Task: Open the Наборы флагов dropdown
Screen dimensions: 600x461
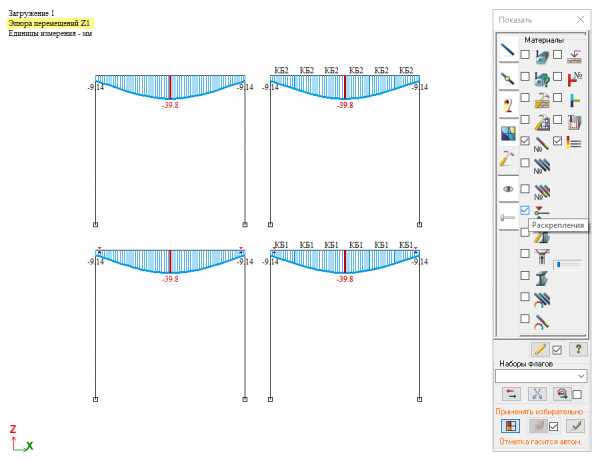Action: pos(540,375)
